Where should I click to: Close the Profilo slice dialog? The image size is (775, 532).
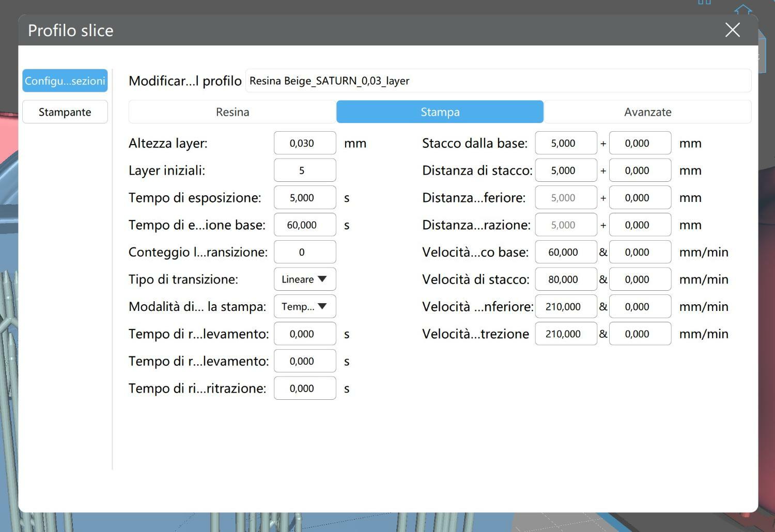pos(732,30)
